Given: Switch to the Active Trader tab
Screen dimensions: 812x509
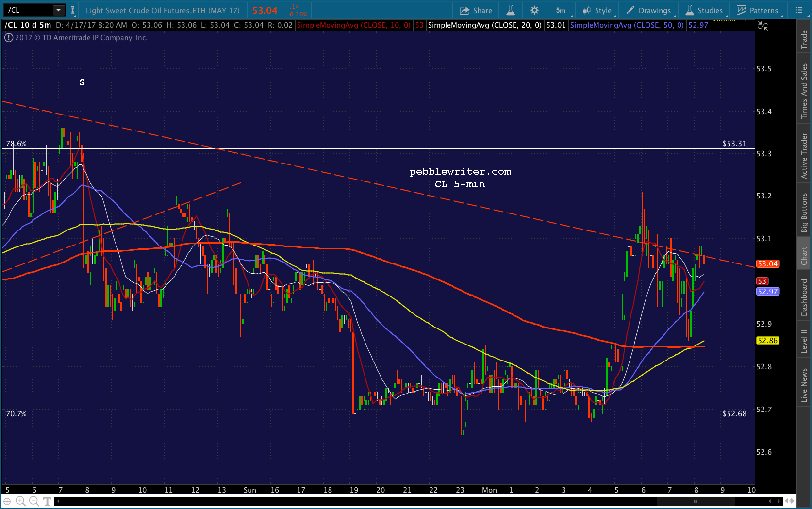Looking at the screenshot, I should pos(804,156).
